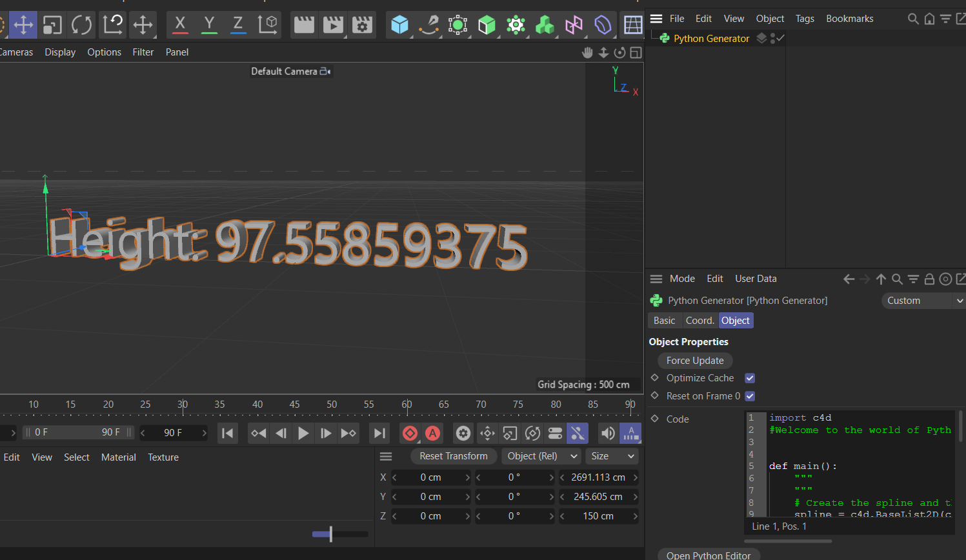Switch to Object tab
Viewport: 966px width, 560px height.
736,321
